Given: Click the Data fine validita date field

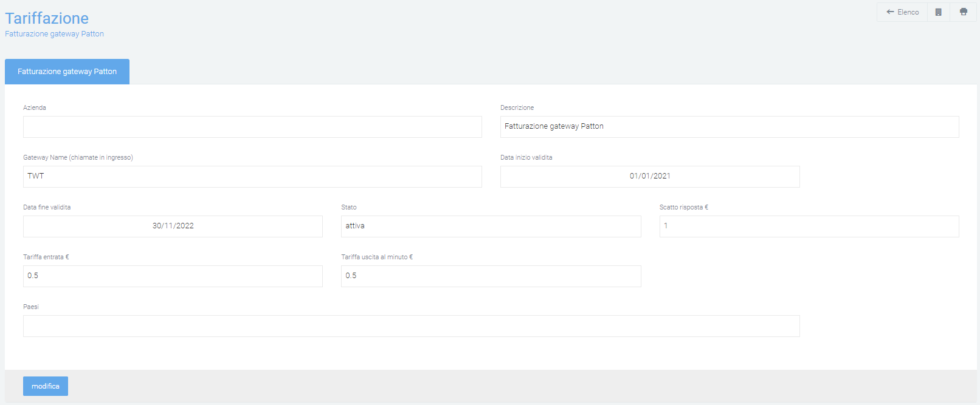Looking at the screenshot, I should [173, 226].
